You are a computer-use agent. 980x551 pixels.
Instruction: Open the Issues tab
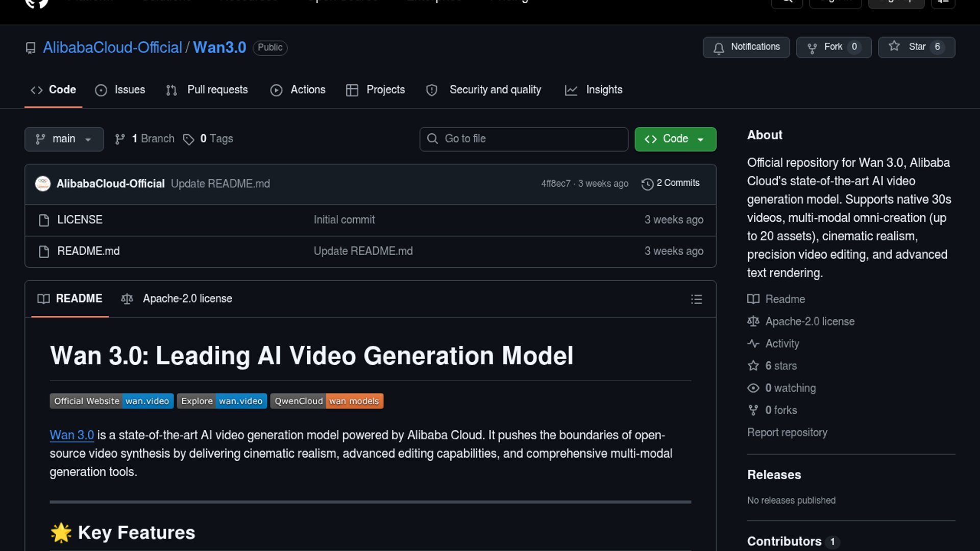tap(120, 90)
